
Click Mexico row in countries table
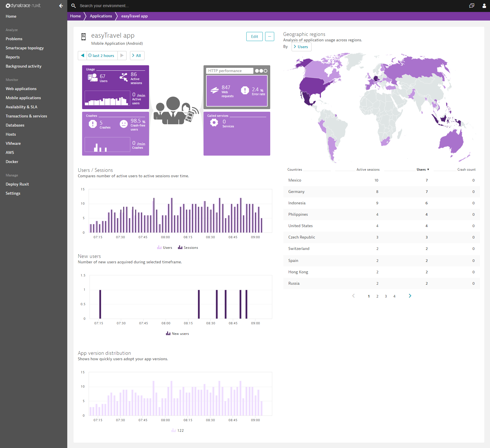381,180
